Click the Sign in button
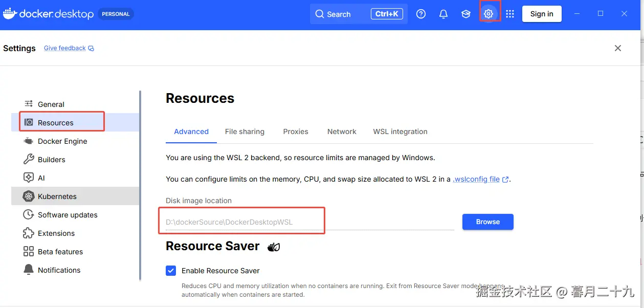 tap(542, 14)
